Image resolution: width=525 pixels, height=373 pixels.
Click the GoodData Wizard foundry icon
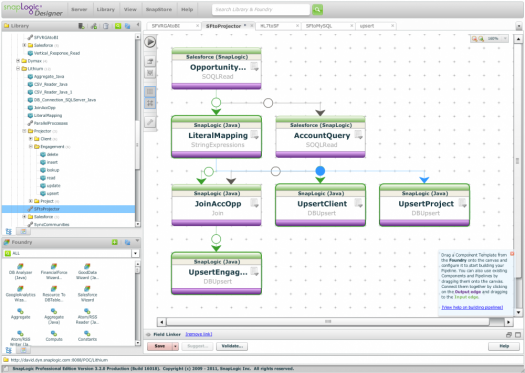(87, 267)
